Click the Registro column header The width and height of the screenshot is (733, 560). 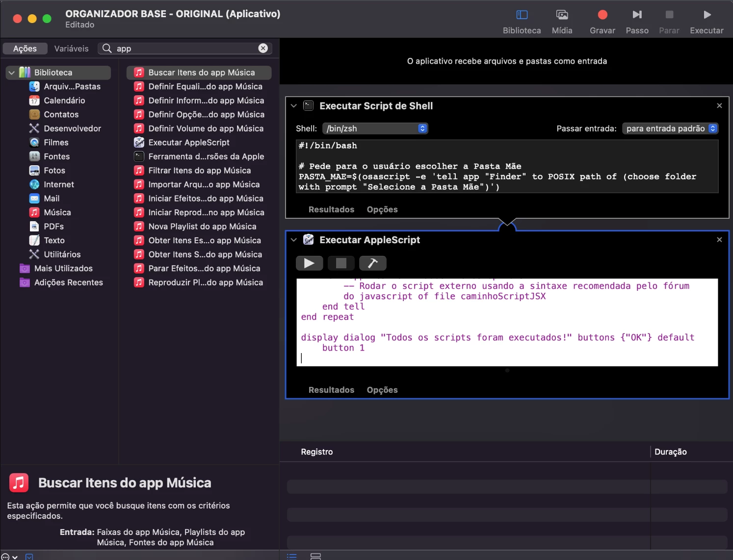click(x=317, y=452)
